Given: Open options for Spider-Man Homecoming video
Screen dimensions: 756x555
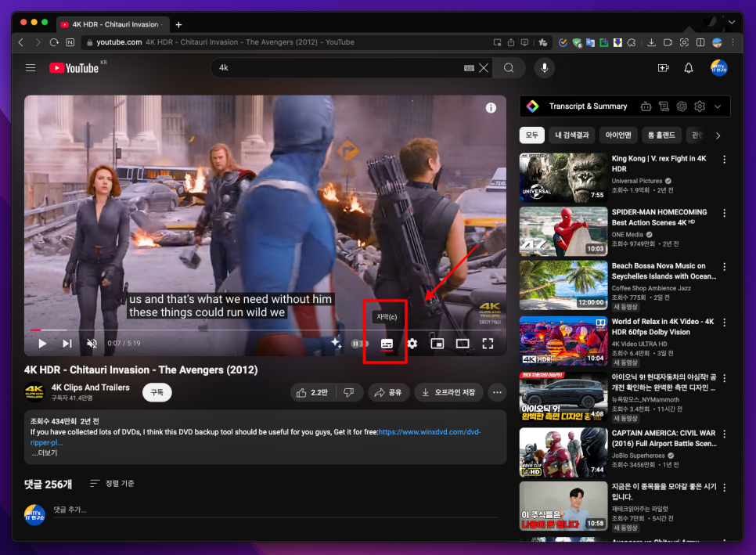Looking at the screenshot, I should pos(724,213).
